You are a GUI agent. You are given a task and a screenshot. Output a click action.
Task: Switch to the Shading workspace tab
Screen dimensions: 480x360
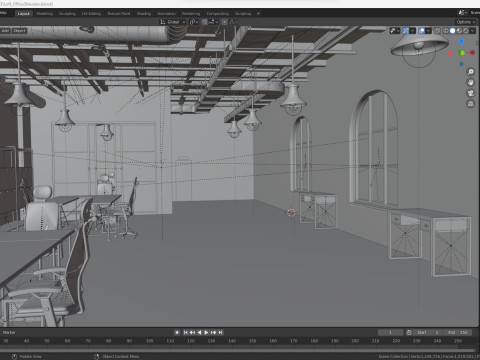(x=144, y=14)
